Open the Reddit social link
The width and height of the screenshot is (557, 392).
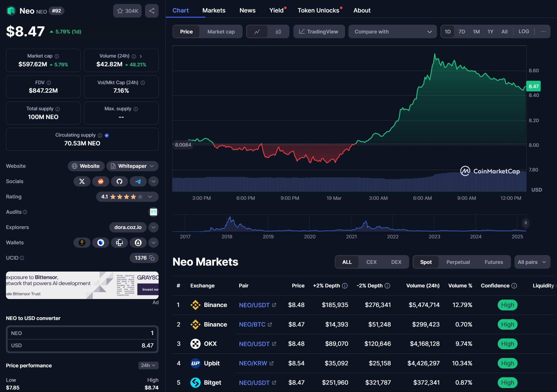pos(101,181)
